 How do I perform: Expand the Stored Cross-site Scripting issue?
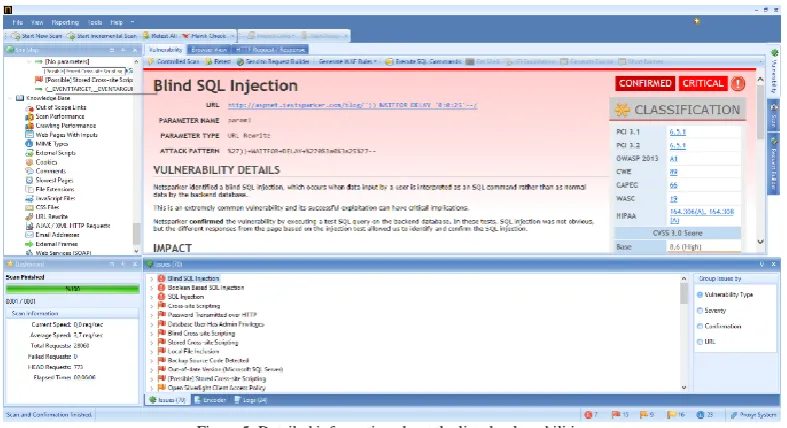152,342
